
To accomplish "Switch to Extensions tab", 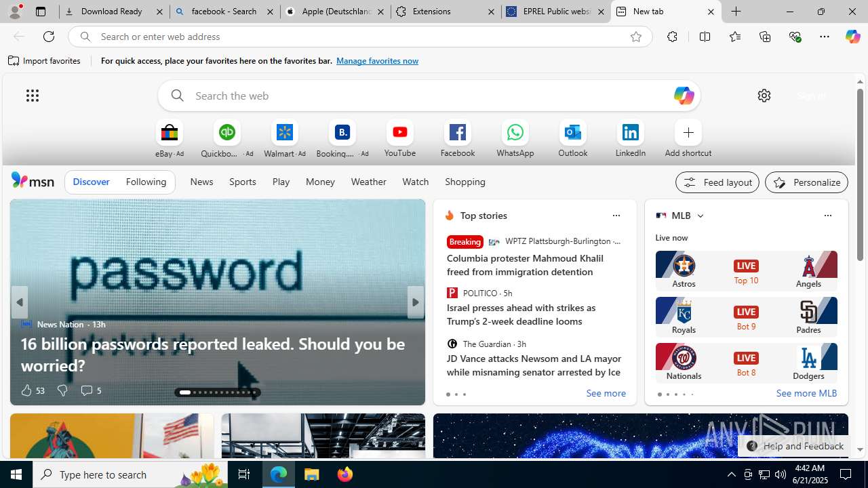I will click(x=446, y=12).
